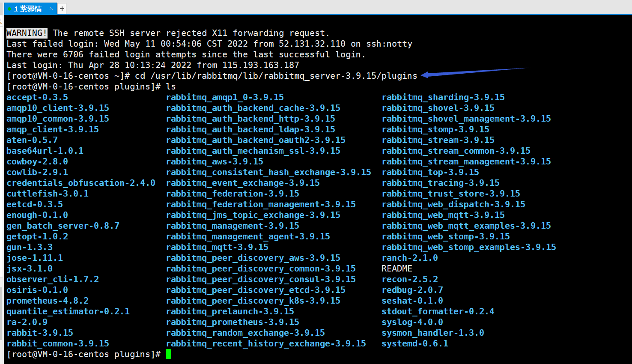Close the 紫邪情 session tab

(x=51, y=9)
